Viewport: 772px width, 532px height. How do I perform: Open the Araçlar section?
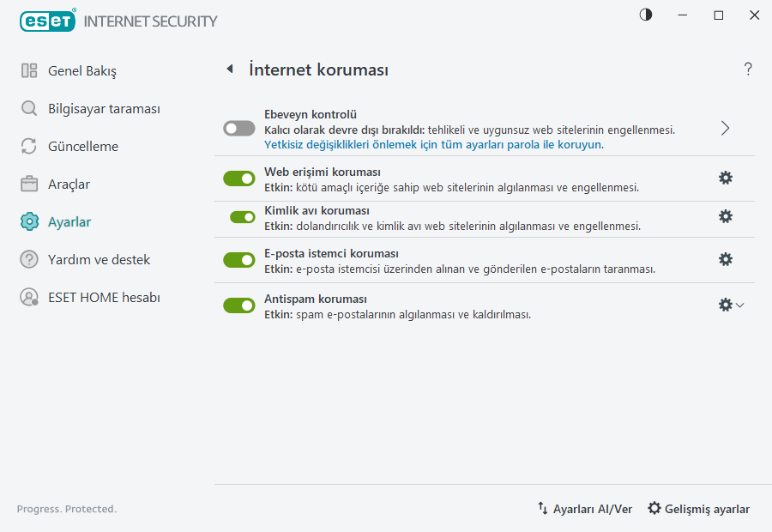tap(69, 184)
